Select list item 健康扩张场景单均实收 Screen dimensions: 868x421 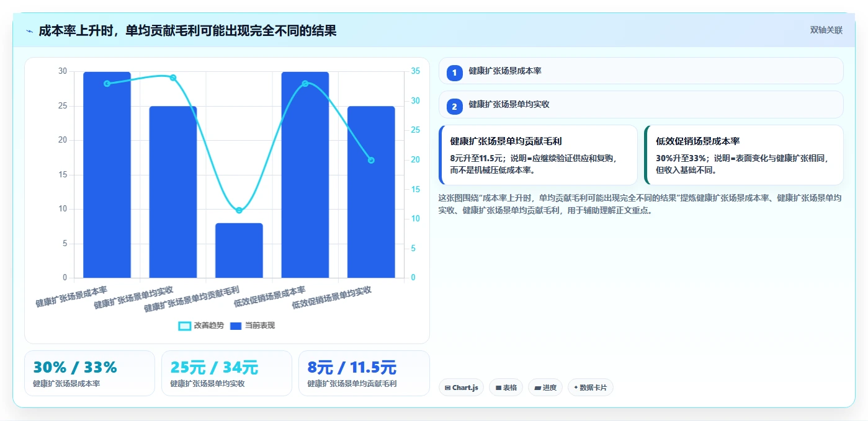coord(641,104)
